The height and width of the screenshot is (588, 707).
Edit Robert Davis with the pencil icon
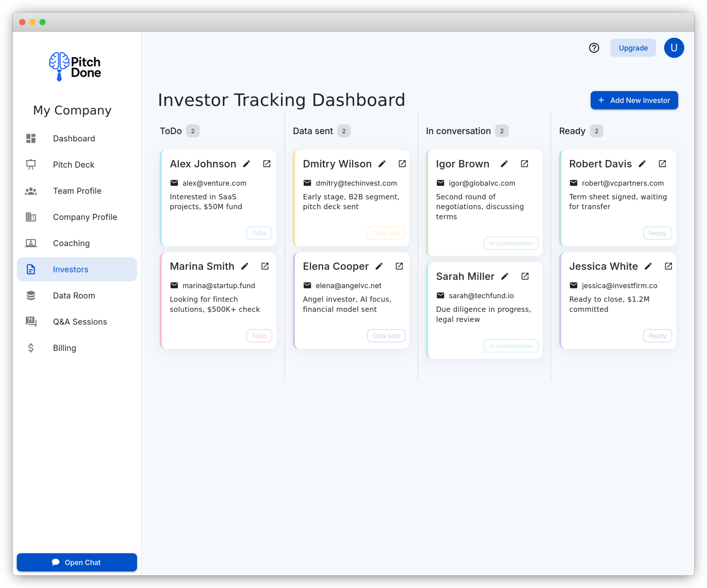click(642, 164)
